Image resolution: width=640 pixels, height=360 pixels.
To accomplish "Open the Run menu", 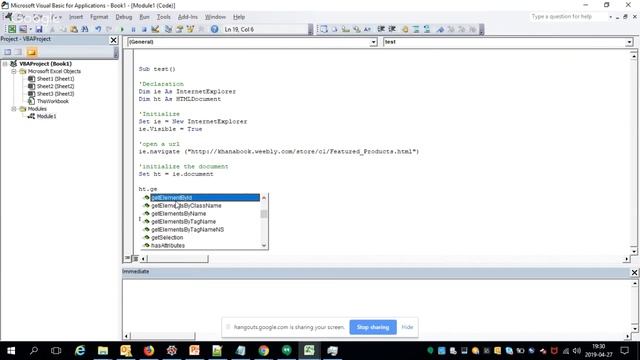I will (x=144, y=17).
